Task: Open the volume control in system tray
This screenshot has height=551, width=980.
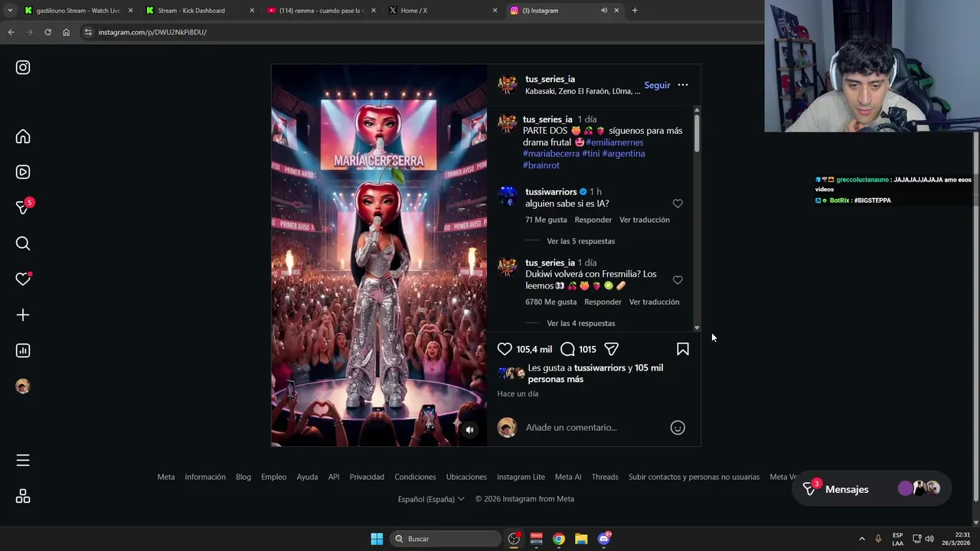Action: point(929,539)
